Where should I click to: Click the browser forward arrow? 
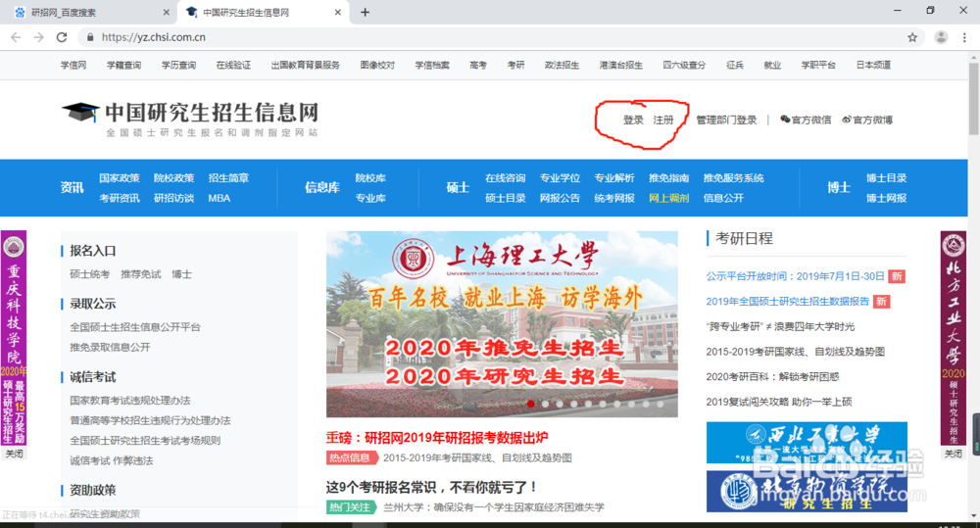click(x=39, y=37)
